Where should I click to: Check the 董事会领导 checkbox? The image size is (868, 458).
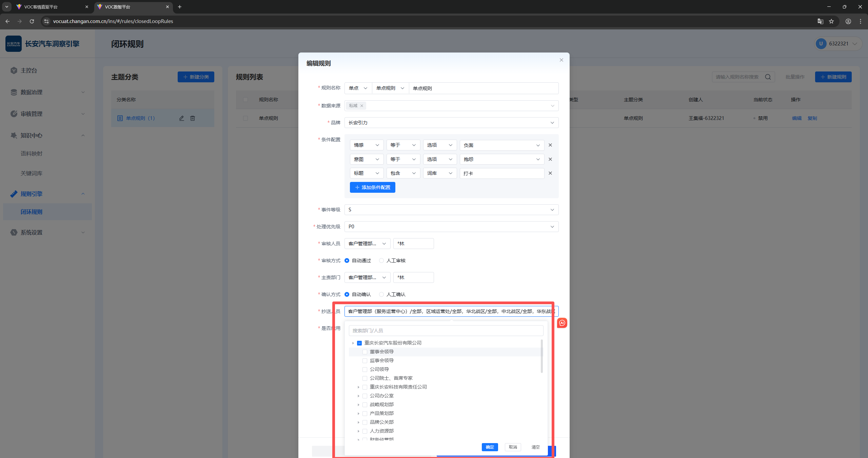click(x=365, y=352)
